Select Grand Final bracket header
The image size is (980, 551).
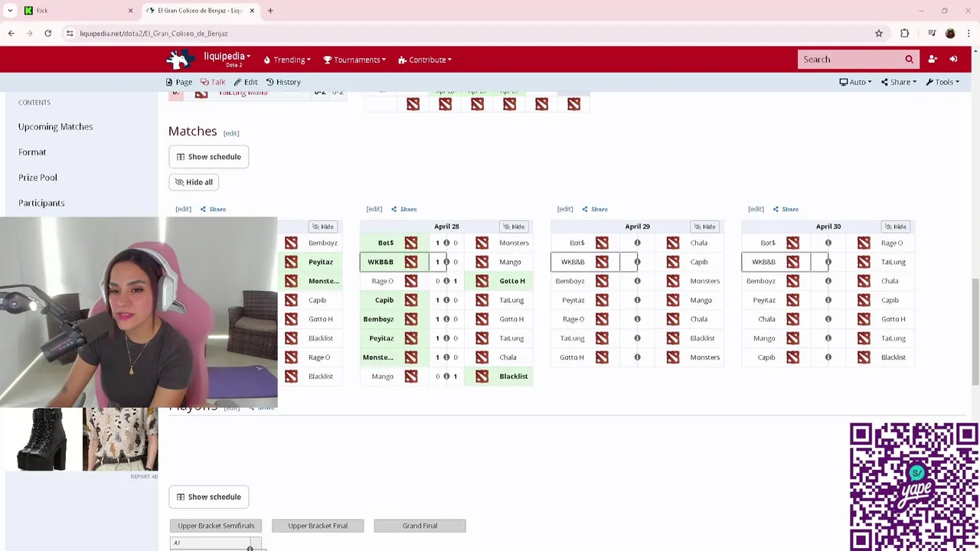pyautogui.click(x=420, y=526)
